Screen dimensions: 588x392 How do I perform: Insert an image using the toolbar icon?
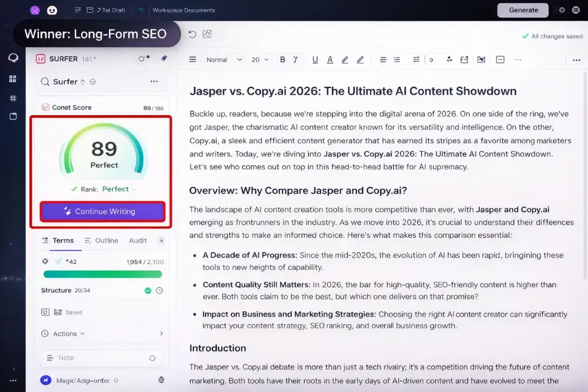pos(481,59)
